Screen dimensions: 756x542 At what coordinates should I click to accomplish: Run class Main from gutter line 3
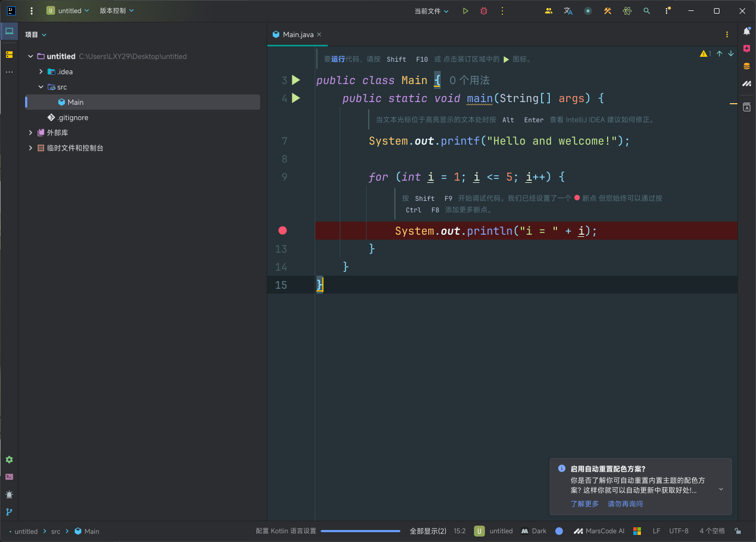(296, 80)
